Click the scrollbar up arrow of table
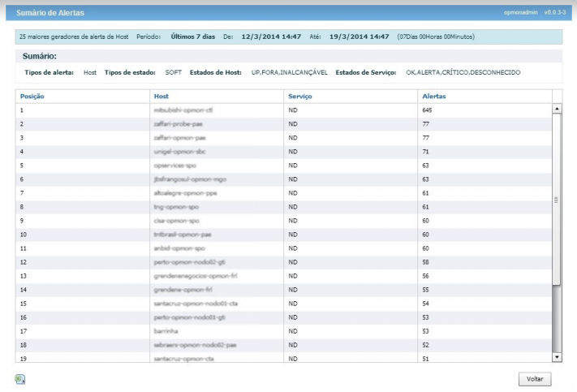 pyautogui.click(x=557, y=108)
